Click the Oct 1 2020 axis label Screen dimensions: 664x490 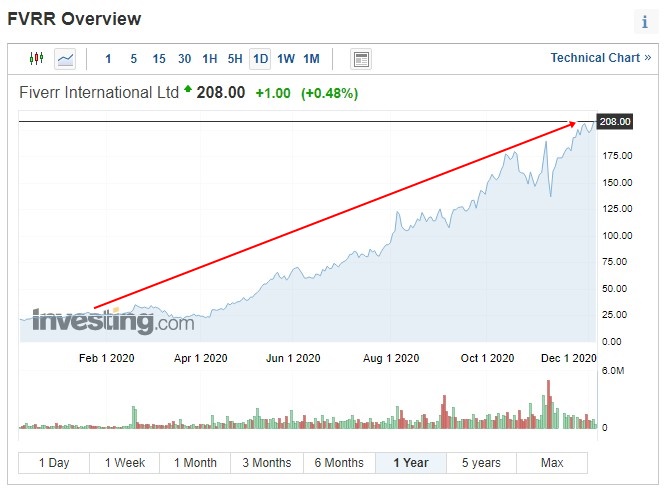click(x=487, y=358)
